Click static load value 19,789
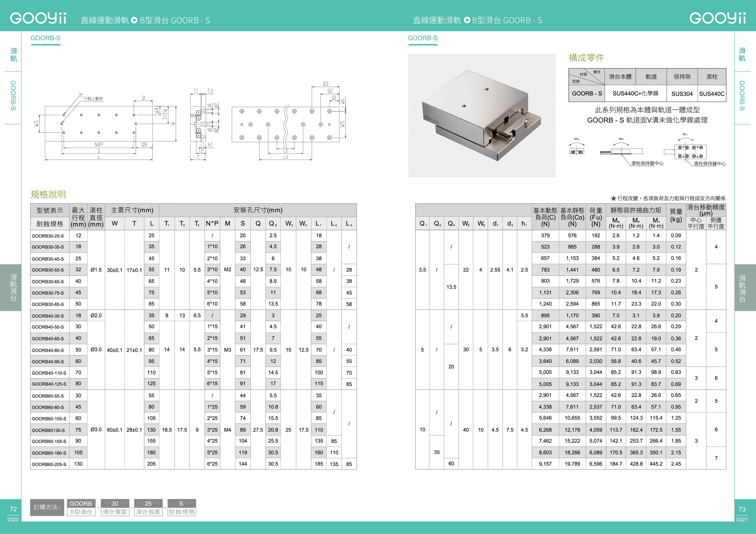The height and width of the screenshot is (534, 756). 572,464
